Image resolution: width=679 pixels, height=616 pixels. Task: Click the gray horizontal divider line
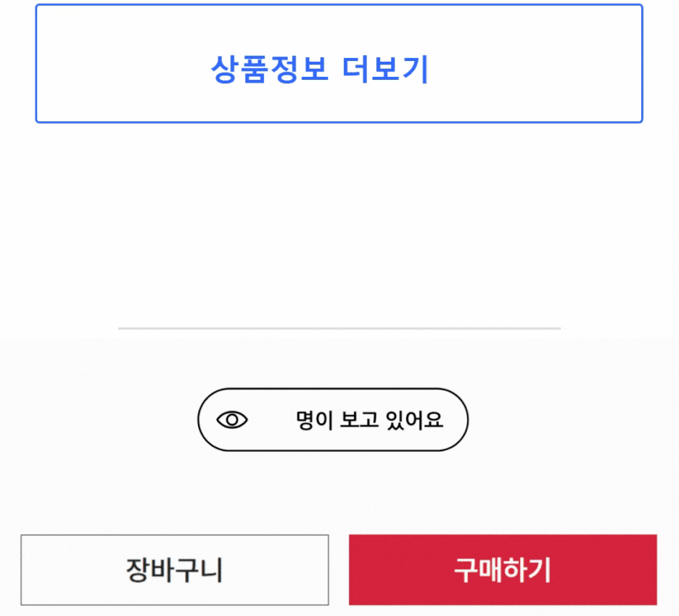click(339, 329)
